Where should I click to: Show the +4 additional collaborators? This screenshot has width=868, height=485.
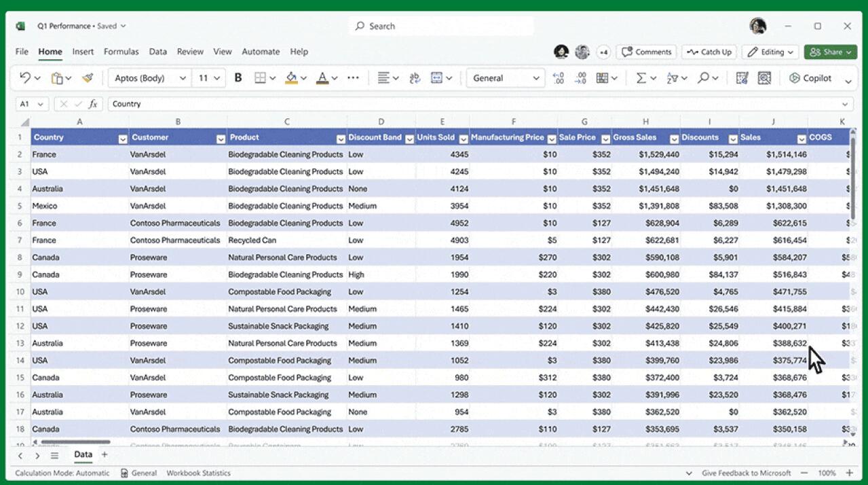(603, 52)
